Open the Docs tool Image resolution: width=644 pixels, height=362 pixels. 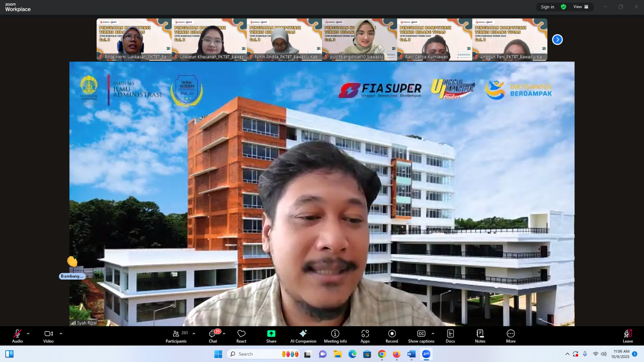point(450,336)
